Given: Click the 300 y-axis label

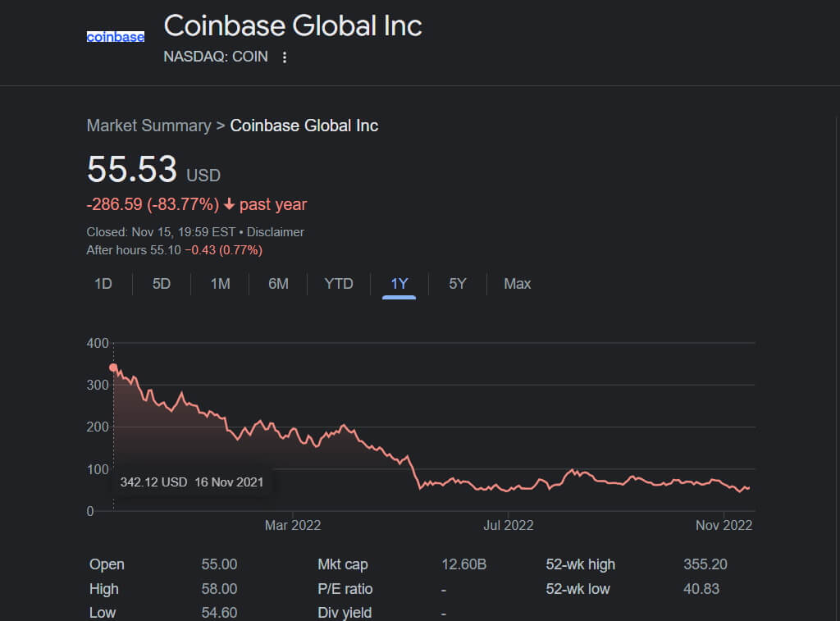Looking at the screenshot, I should [x=98, y=385].
